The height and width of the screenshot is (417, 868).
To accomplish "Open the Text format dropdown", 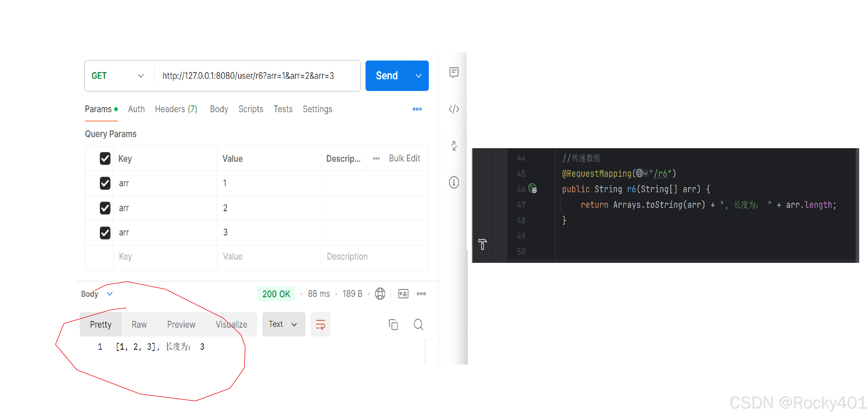I will point(283,324).
